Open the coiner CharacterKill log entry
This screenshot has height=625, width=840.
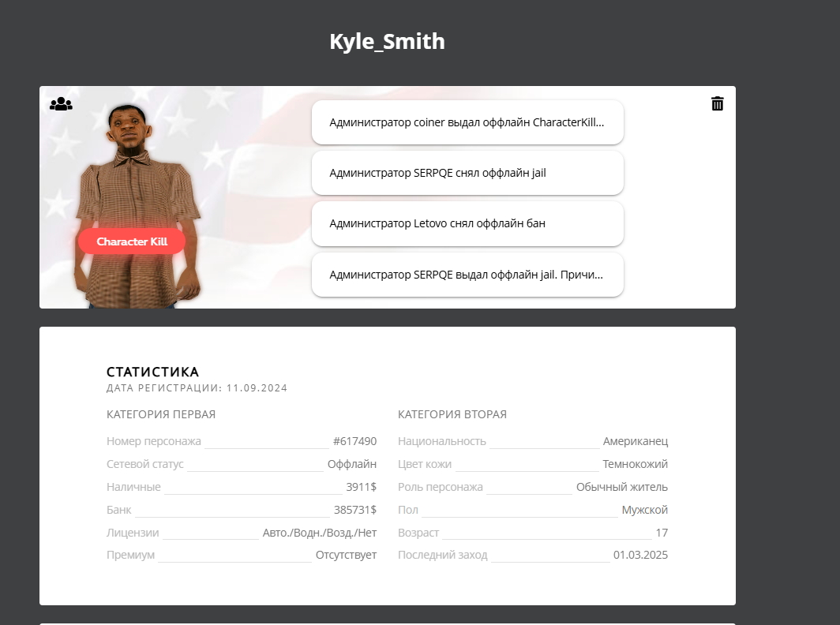tap(467, 122)
